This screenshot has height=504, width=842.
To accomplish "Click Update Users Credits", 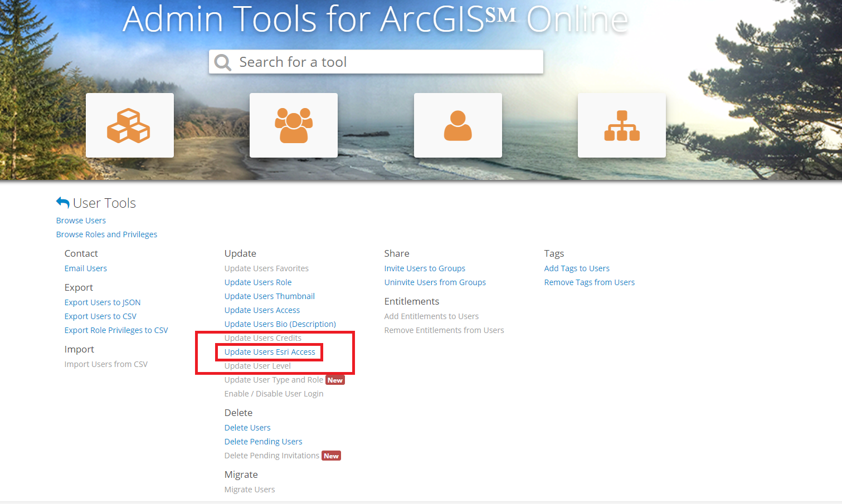I will click(263, 338).
